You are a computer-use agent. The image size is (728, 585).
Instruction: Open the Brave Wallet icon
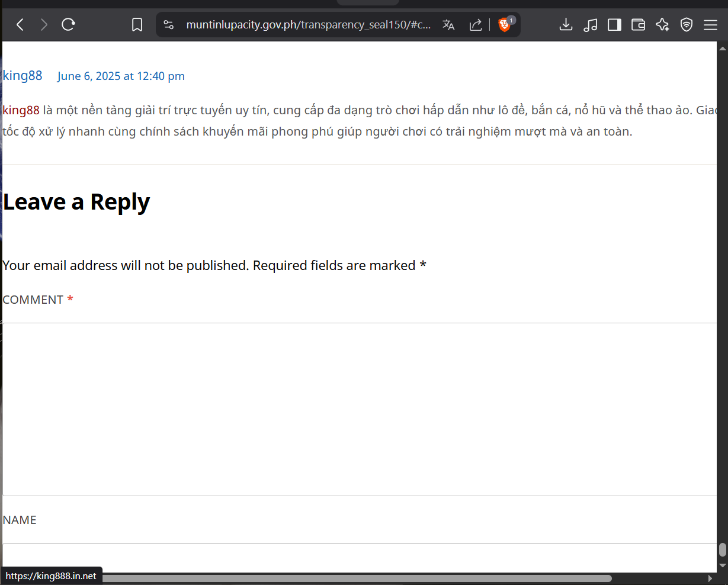click(638, 24)
